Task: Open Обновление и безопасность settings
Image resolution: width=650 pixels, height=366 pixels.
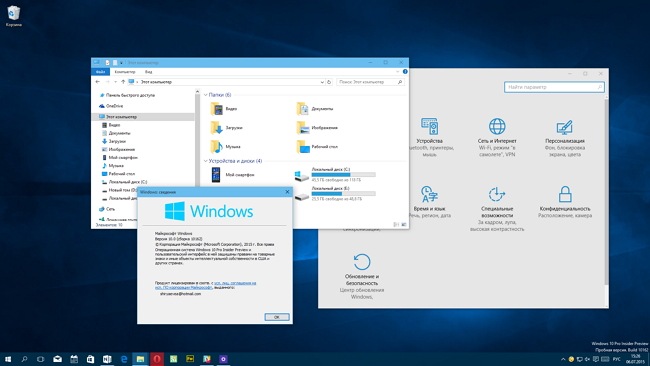Action: point(361,276)
